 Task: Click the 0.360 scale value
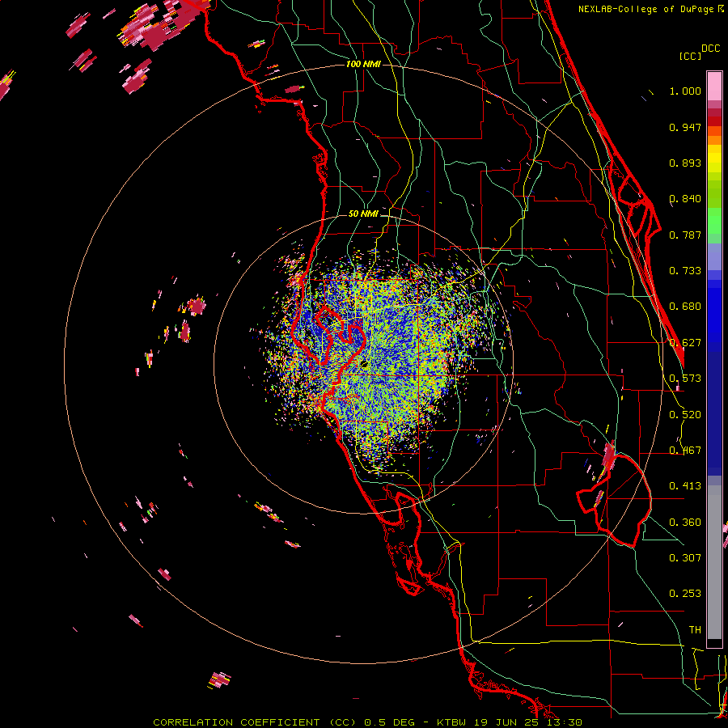point(685,523)
